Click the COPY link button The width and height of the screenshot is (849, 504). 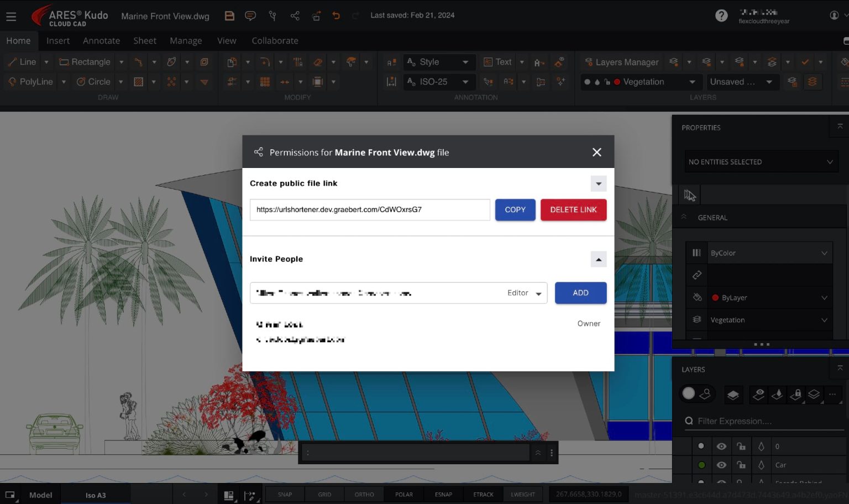click(x=515, y=209)
